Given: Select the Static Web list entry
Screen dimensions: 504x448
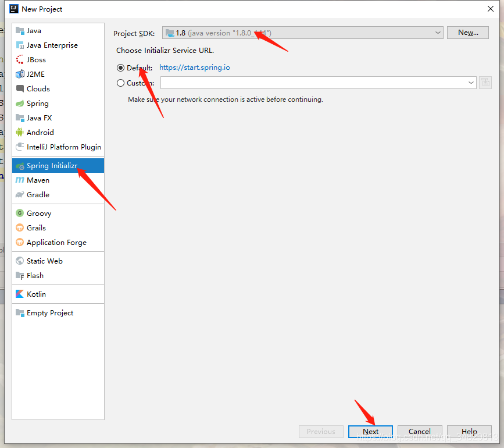Looking at the screenshot, I should 58,261.
